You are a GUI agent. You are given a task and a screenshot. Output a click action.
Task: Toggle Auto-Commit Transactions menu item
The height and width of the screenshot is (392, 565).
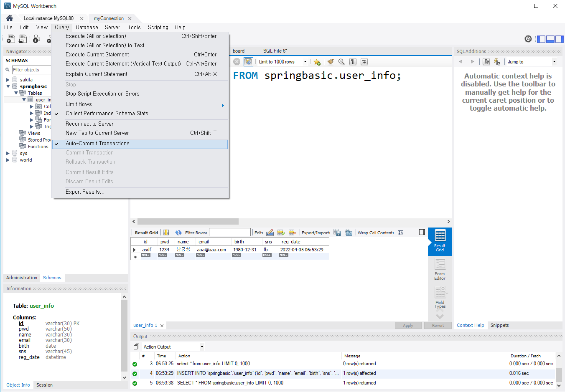tap(140, 144)
